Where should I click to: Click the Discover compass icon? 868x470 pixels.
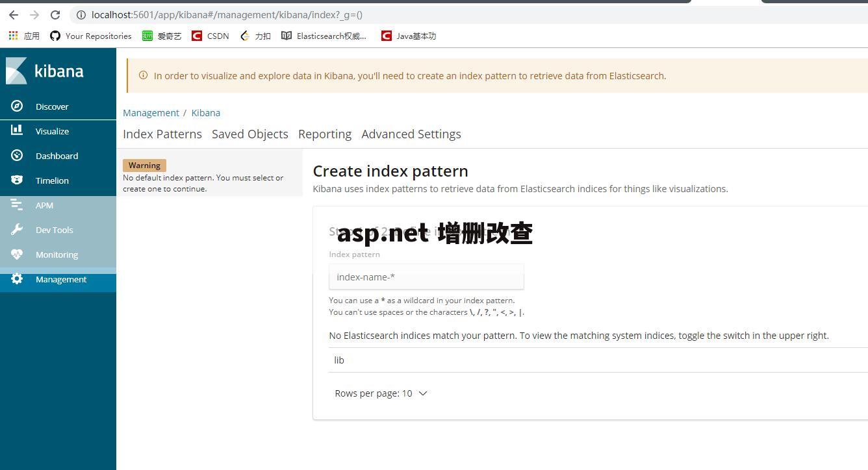click(17, 106)
